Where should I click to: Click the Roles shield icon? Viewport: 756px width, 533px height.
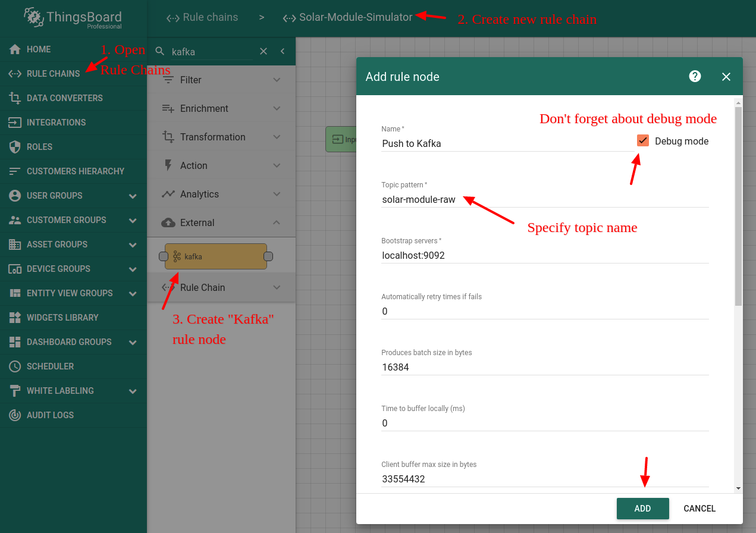coord(15,147)
